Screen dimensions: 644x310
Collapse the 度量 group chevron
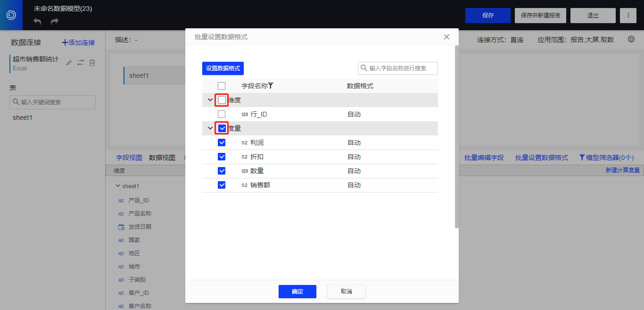pos(210,128)
